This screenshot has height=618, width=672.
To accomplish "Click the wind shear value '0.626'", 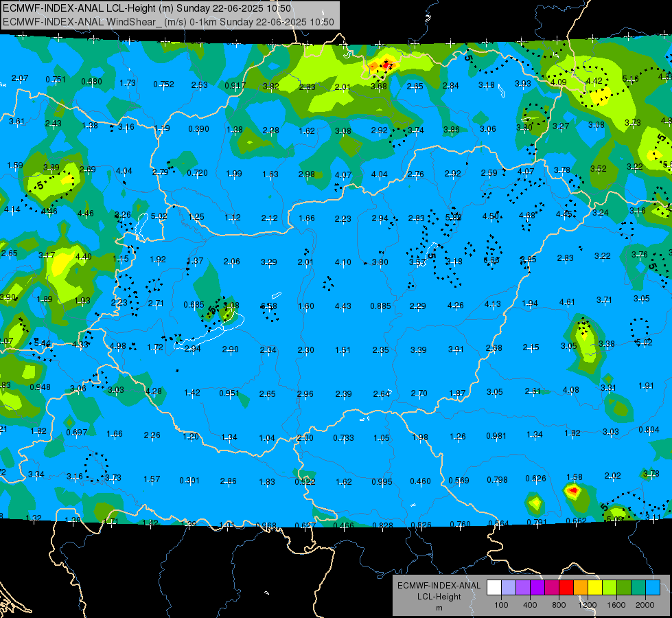I will pyautogui.click(x=535, y=478).
